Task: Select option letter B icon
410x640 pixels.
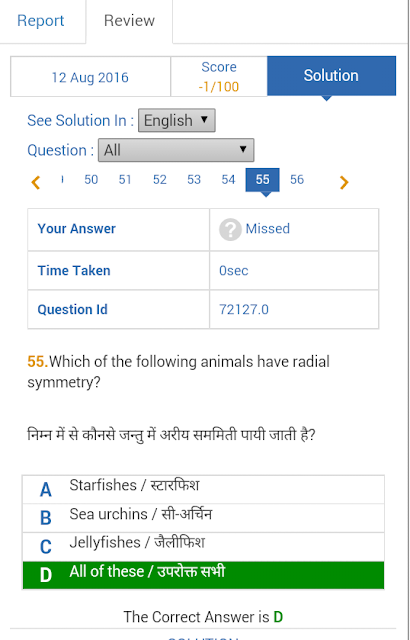Action: coord(46,518)
